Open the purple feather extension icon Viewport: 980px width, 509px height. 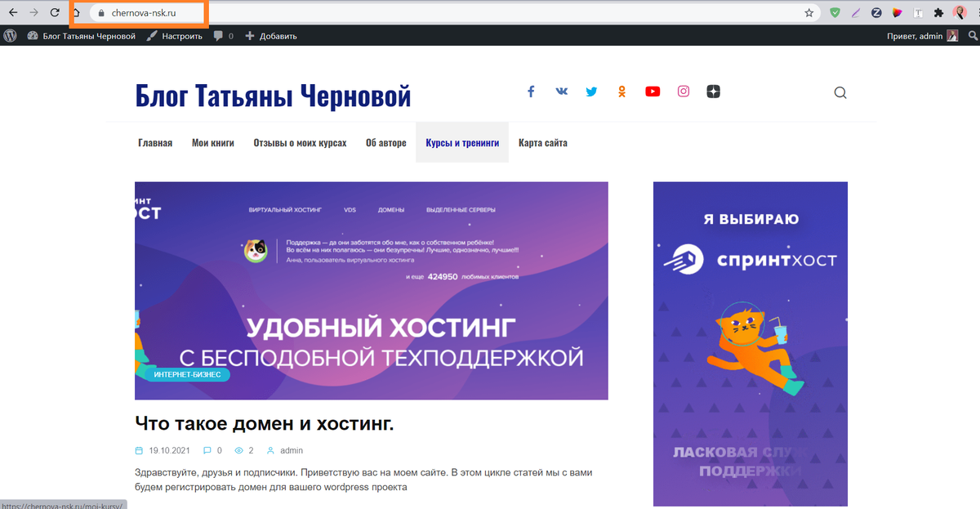point(856,13)
